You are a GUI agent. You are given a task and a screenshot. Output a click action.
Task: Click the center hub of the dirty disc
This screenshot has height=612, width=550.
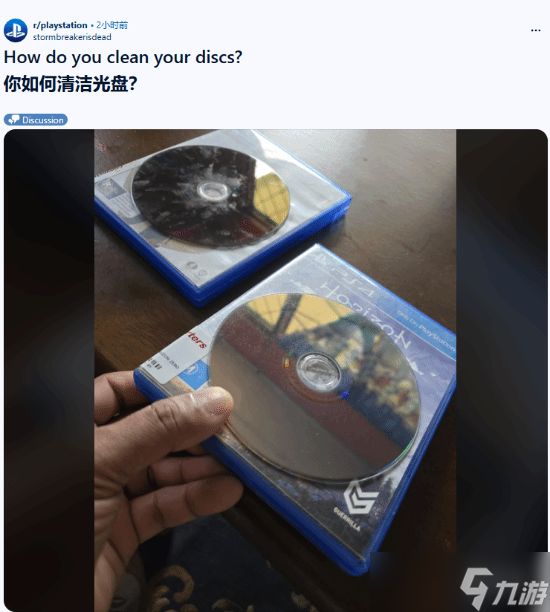pos(213,190)
